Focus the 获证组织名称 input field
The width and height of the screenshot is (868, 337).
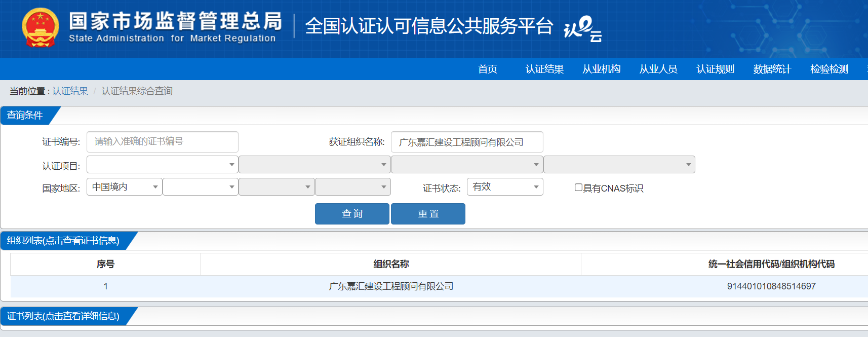click(x=467, y=142)
